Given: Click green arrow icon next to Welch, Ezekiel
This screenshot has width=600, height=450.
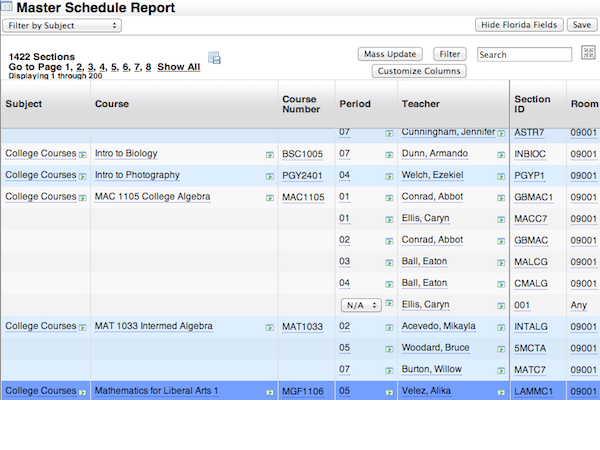Looking at the screenshot, I should (500, 176).
